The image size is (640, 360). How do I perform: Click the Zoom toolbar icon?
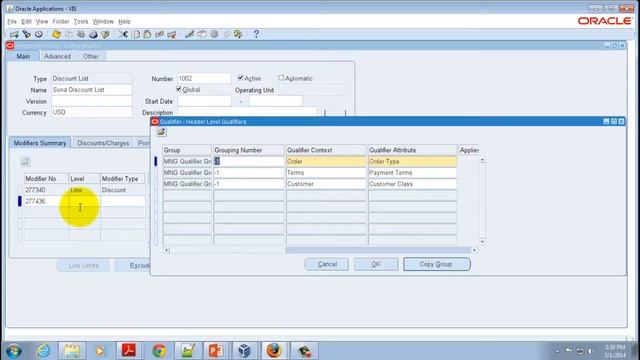[202, 34]
